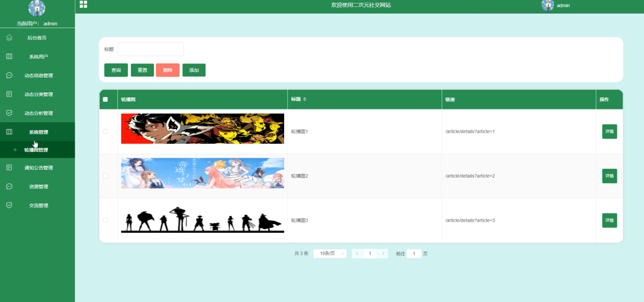This screenshot has height=302, width=644.
Task: Click the chat bubble icon beside 资源管理
Action: pos(9,186)
